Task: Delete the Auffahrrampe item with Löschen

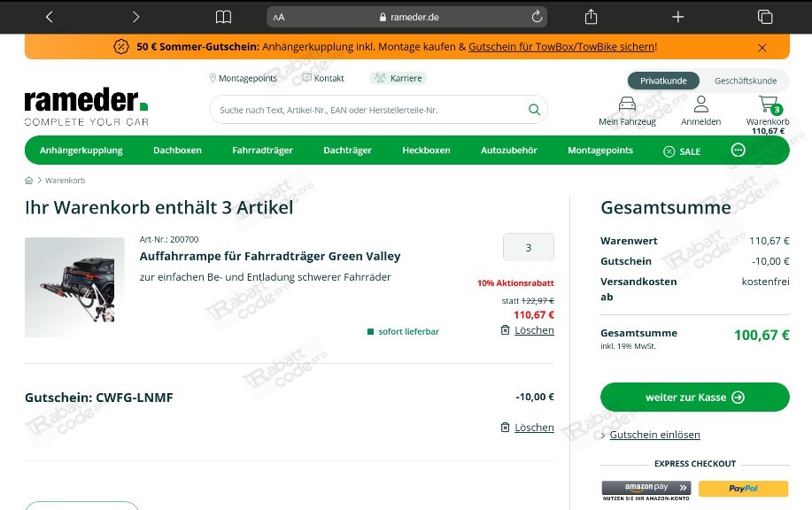Action: (534, 330)
